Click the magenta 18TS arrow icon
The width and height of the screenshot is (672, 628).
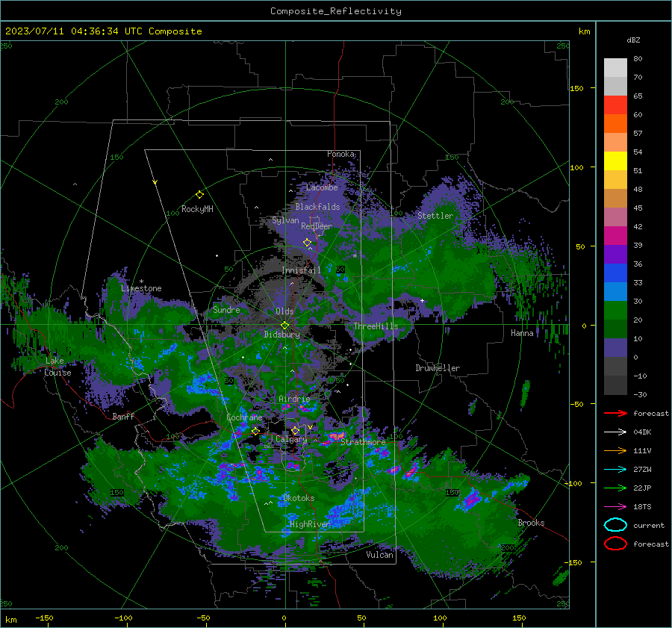click(615, 507)
